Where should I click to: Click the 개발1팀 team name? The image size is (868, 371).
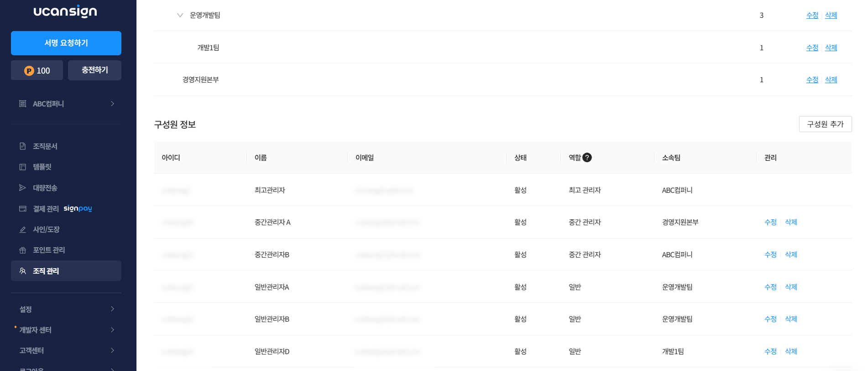click(208, 48)
